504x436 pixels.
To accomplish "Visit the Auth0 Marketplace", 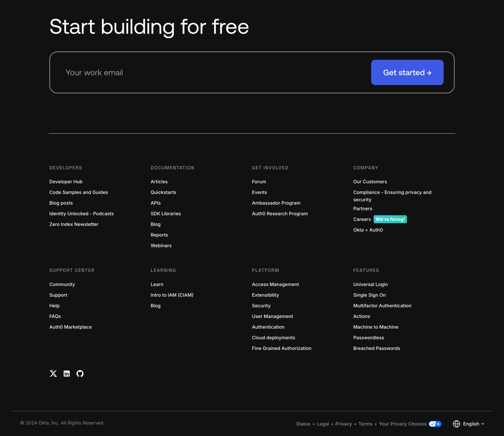I will [x=70, y=327].
